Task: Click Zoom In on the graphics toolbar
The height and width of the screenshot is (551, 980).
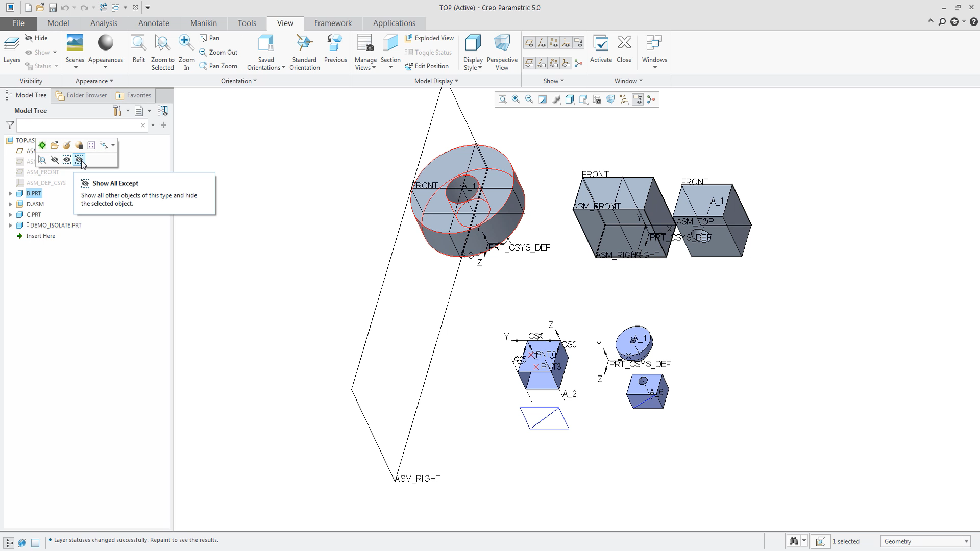Action: point(516,99)
